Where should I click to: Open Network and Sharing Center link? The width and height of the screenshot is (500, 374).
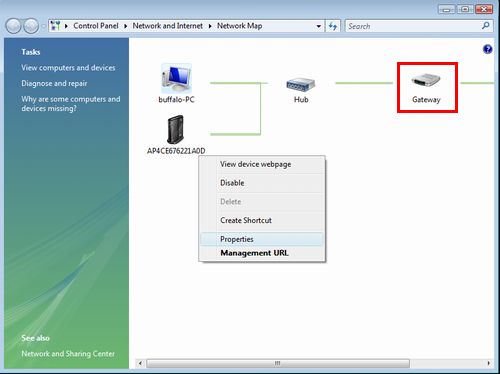[68, 353]
